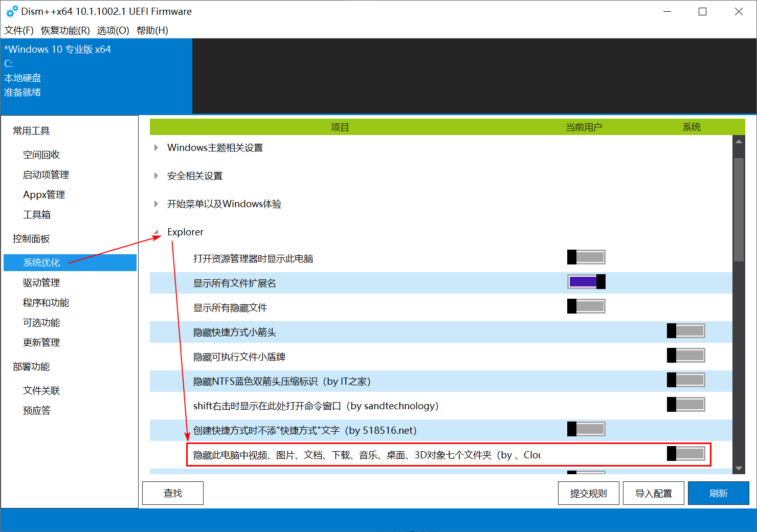Image resolution: width=757 pixels, height=532 pixels.
Task: Select 可选功能 in the sidebar
Action: [x=41, y=322]
